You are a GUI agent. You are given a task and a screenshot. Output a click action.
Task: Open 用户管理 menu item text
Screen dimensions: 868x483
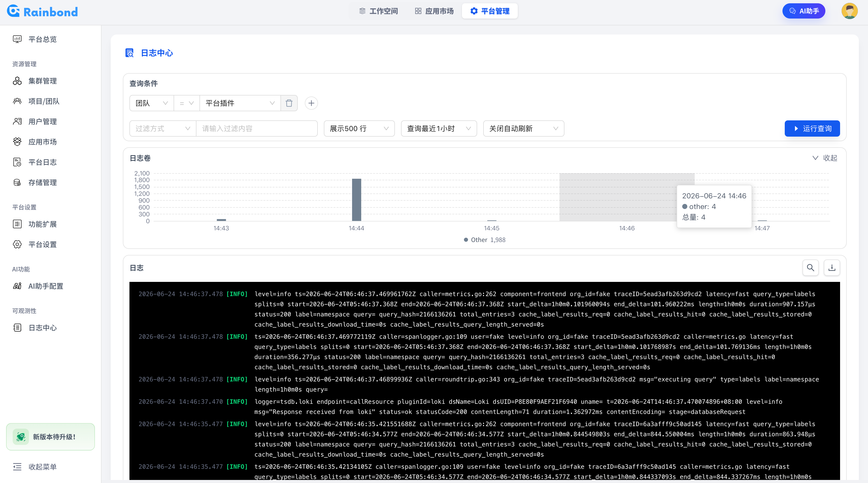[42, 121]
